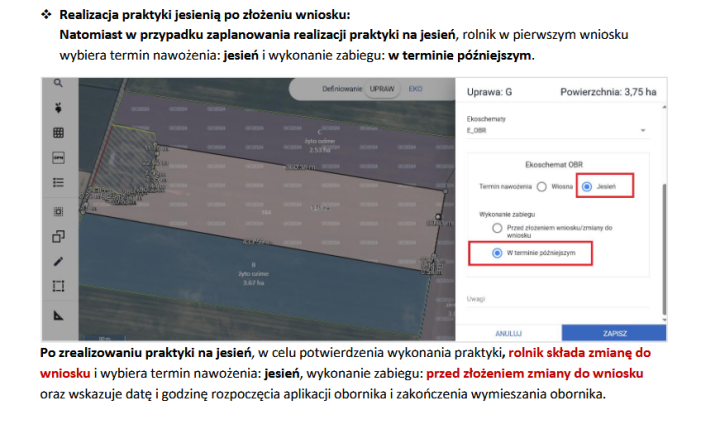720x444 pixels.
Task: Choose 'Przed złożeniem wniosku/zmiany do wniosku' option
Action: pos(497,229)
